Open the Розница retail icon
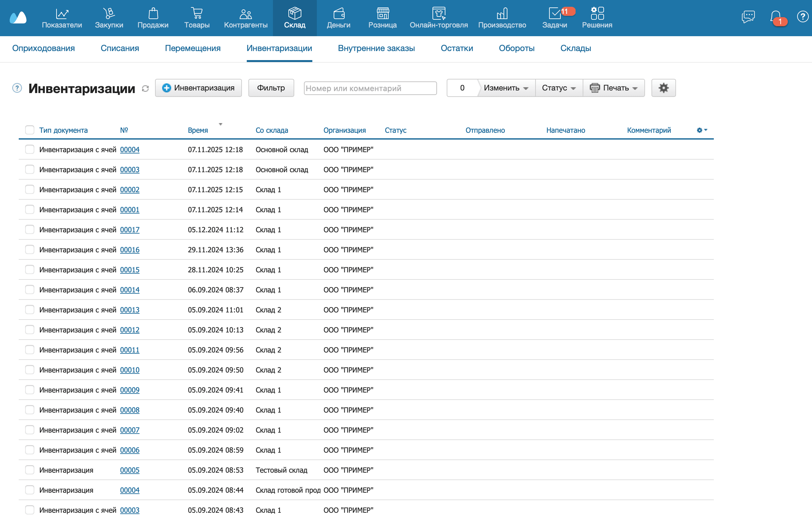Image resolution: width=812 pixels, height=515 pixels. (x=383, y=14)
